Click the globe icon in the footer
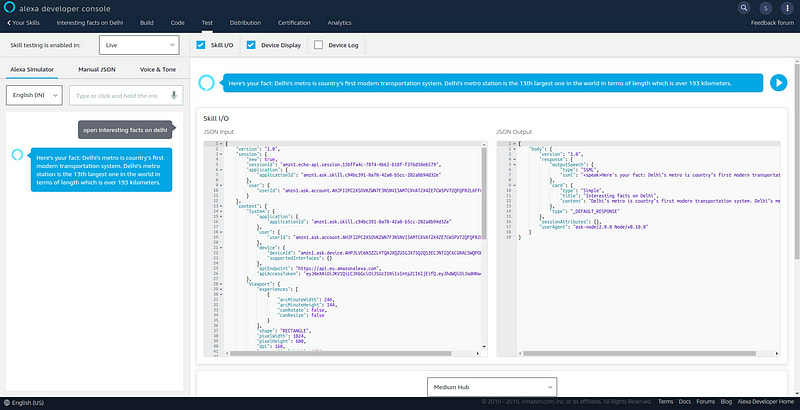Image resolution: width=800 pixels, height=410 pixels. (x=7, y=403)
